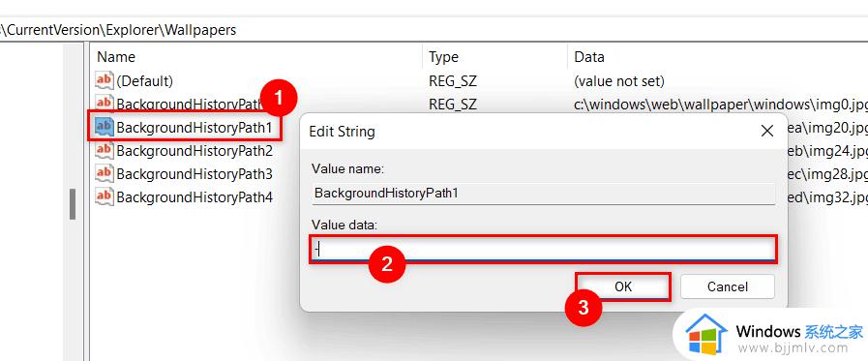This screenshot has width=868, height=361.
Task: Click the (value not set) data cell
Action: click(619, 81)
